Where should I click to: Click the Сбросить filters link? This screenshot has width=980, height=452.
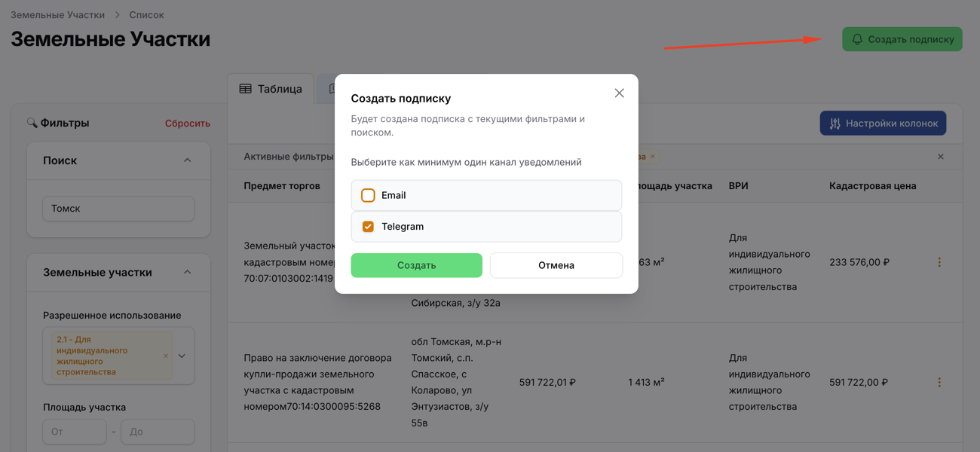pos(187,124)
